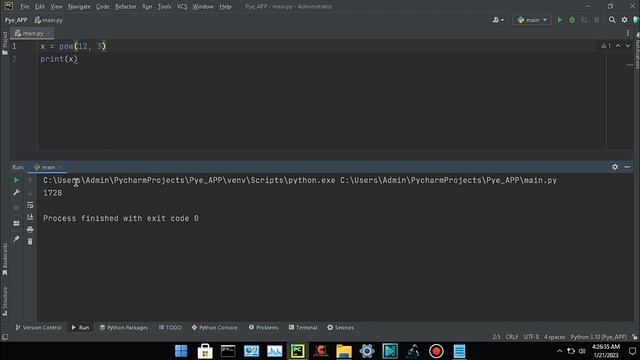
Task: Open the Edit menu
Action: coord(40,7)
